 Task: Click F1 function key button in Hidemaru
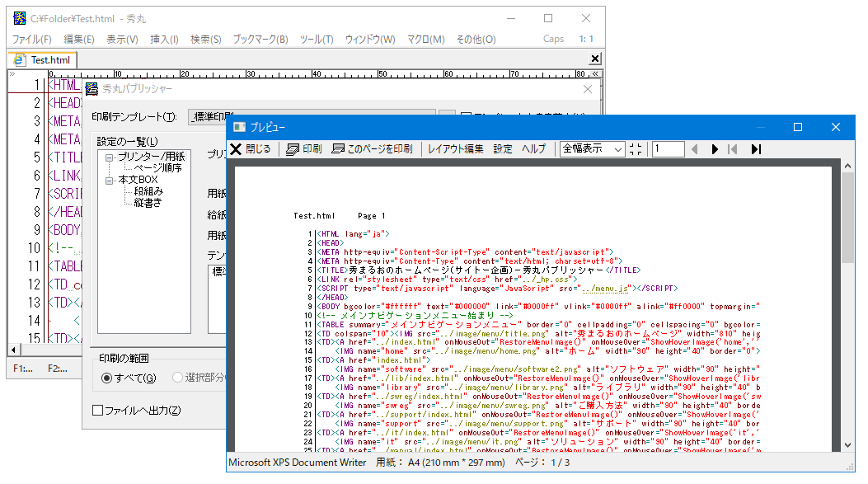pyautogui.click(x=23, y=369)
